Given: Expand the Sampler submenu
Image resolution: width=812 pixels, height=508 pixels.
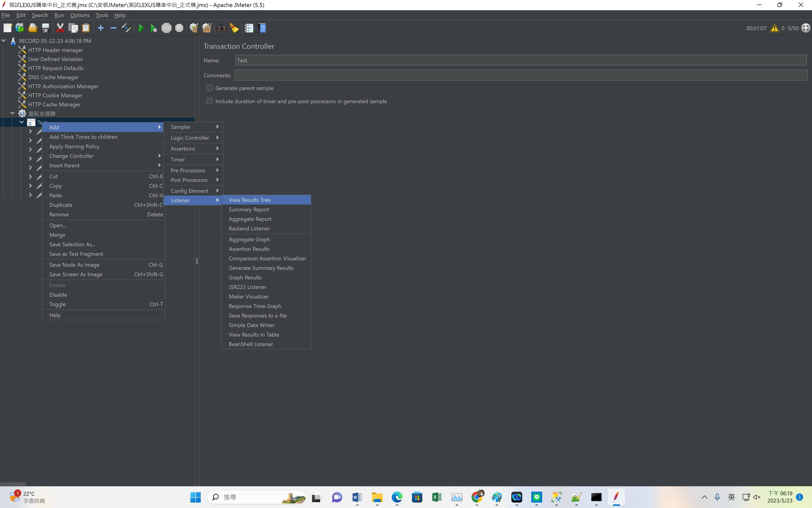Looking at the screenshot, I should click(x=193, y=127).
